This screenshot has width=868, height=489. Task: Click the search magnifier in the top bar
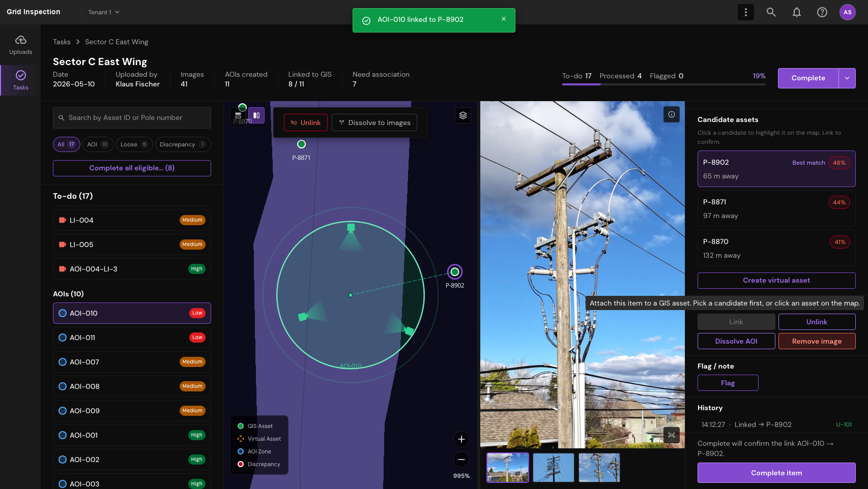pyautogui.click(x=771, y=12)
